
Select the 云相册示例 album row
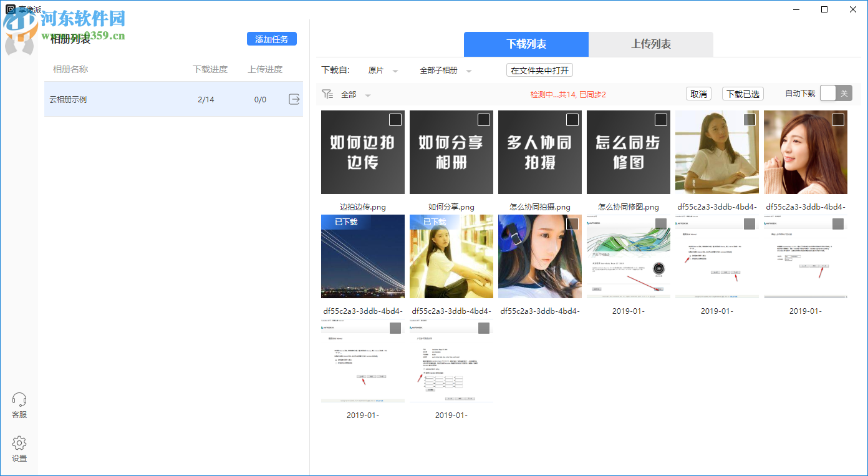(125, 99)
